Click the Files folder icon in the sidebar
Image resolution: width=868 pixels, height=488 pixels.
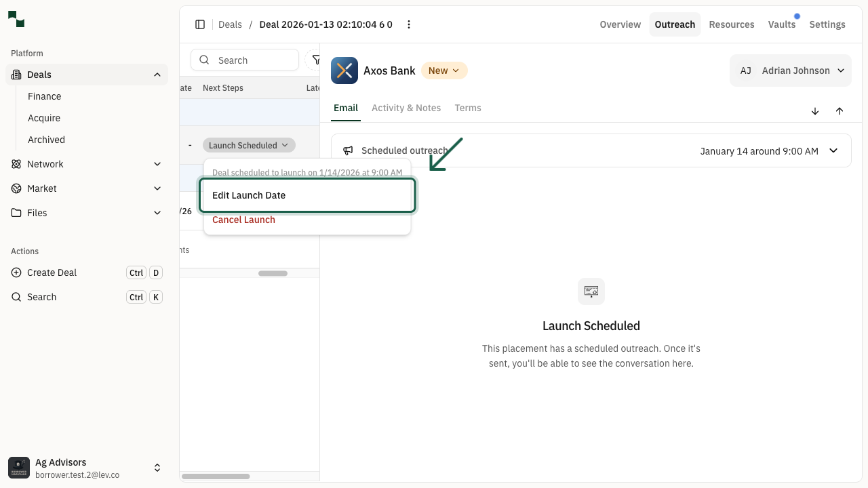click(16, 213)
